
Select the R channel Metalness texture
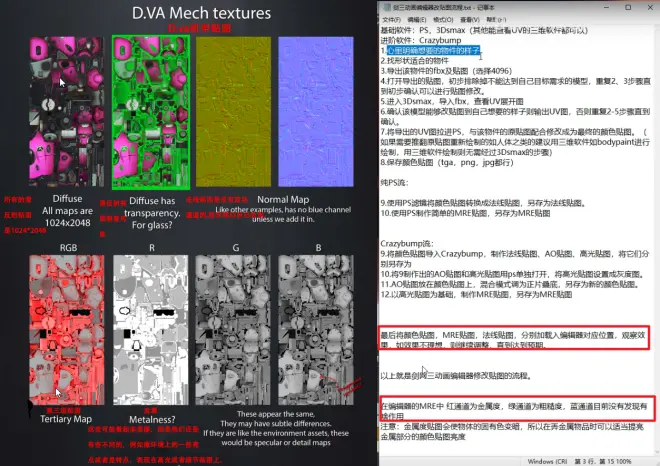[151, 330]
